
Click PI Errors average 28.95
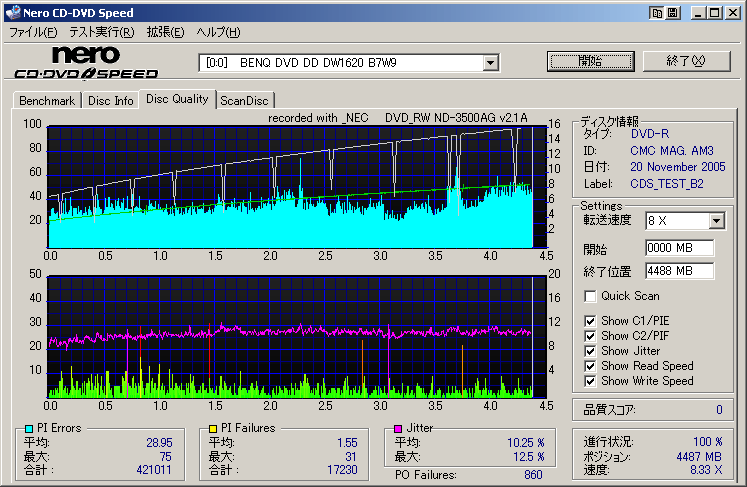point(159,443)
